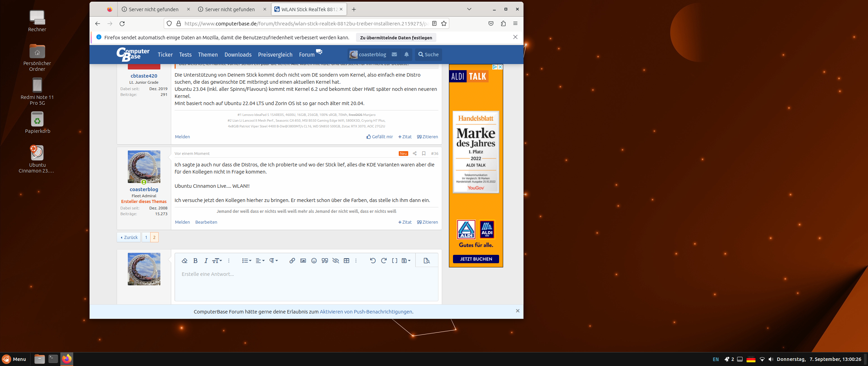Apply bold formatting in the reply editor
Image resolution: width=868 pixels, height=366 pixels.
(195, 260)
